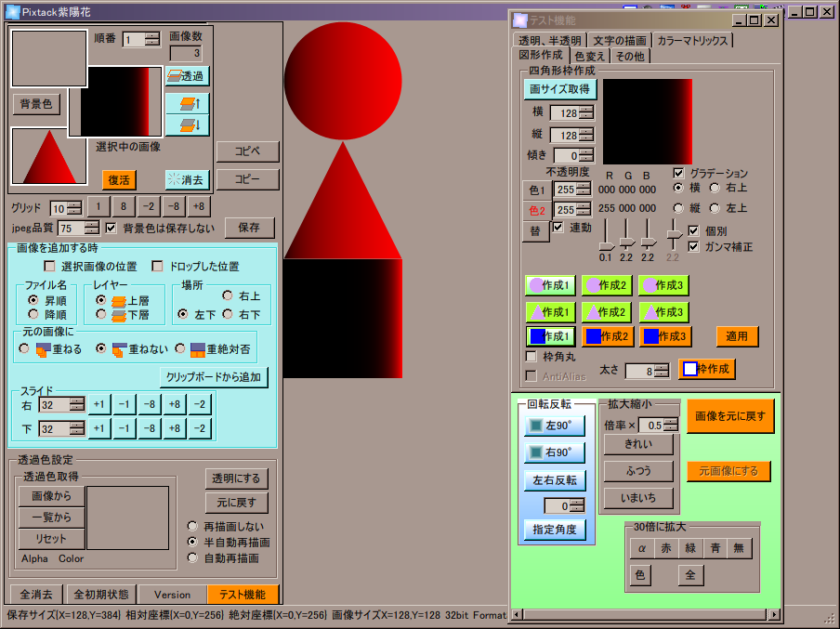Click the テスト機能 button
The height and width of the screenshot is (629, 840).
(243, 595)
